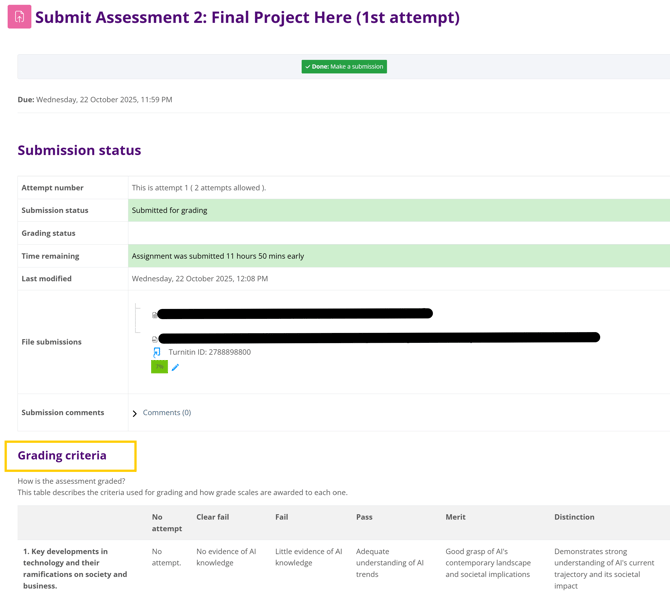Click the 'Submitted for grading' status cell
The image size is (670, 597).
click(170, 210)
